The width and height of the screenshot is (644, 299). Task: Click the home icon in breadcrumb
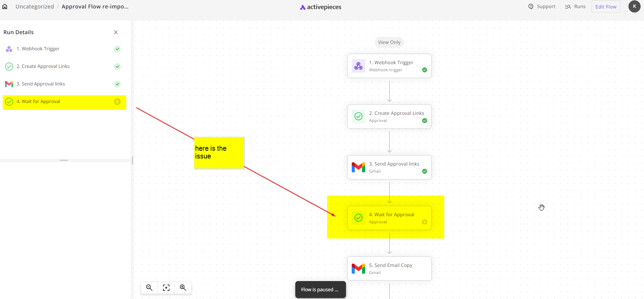pos(5,6)
